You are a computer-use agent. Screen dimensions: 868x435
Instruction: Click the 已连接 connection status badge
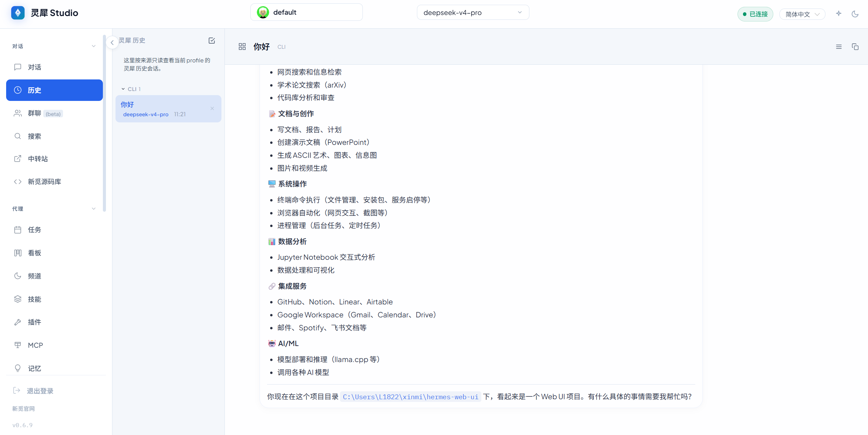[x=755, y=14]
